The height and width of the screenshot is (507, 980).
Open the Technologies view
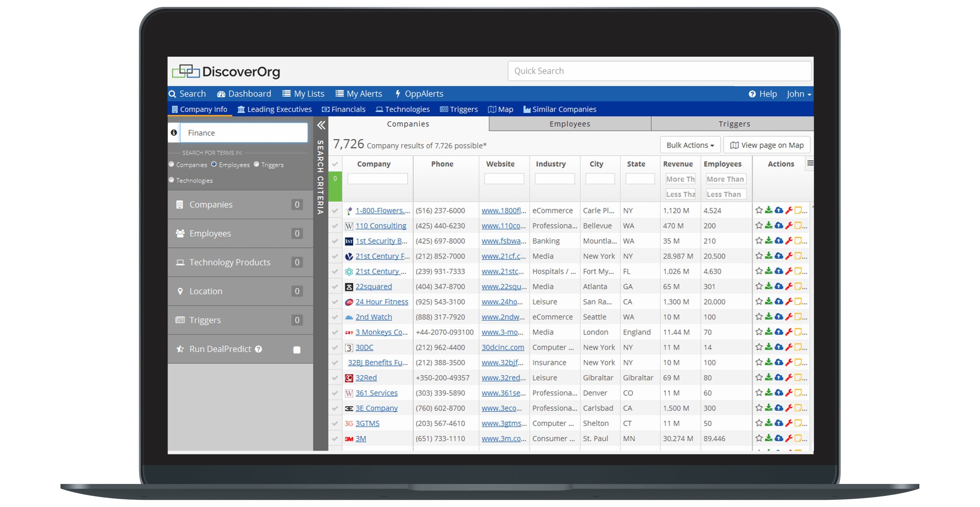click(x=403, y=109)
